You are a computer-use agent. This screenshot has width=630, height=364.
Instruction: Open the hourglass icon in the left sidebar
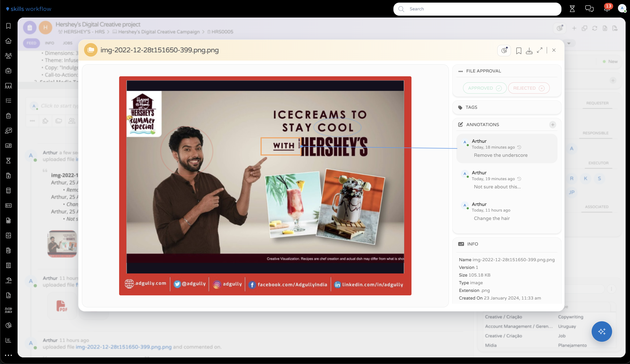9,161
